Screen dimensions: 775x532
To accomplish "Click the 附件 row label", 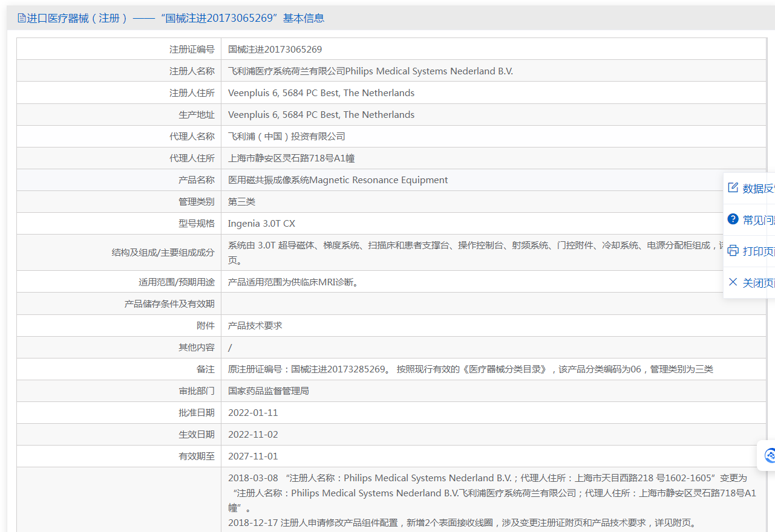I will pos(206,325).
